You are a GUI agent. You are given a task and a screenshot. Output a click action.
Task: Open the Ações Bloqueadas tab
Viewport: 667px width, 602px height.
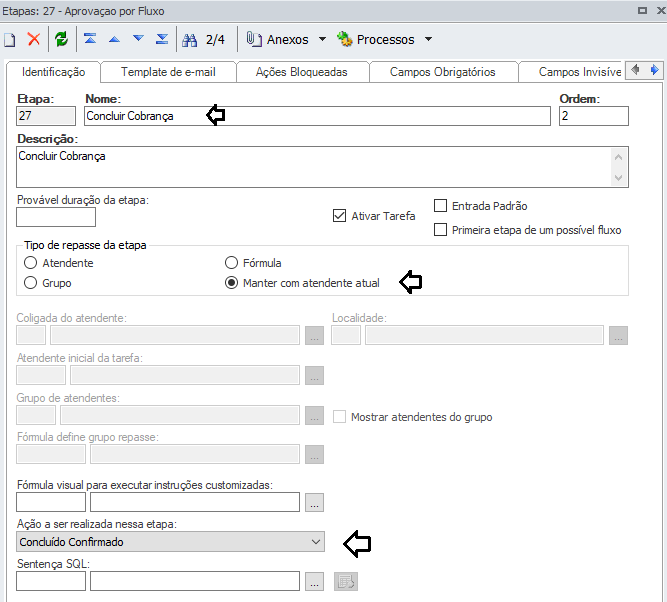301,72
